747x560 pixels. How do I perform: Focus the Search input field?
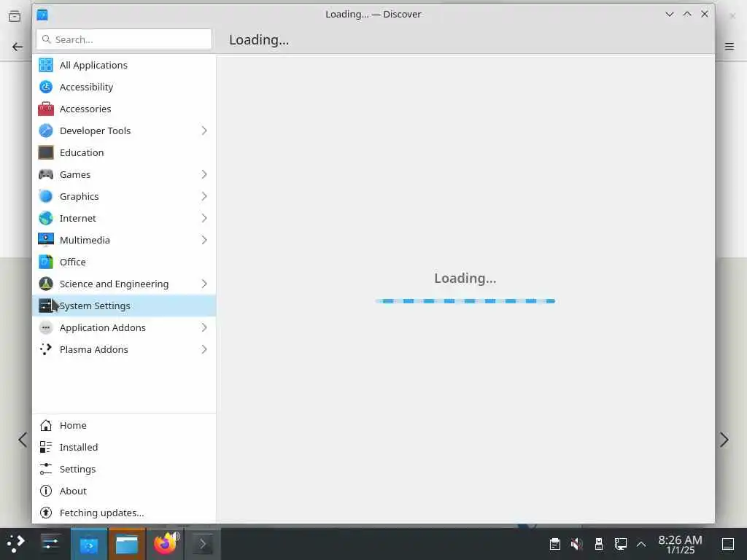pyautogui.click(x=124, y=39)
